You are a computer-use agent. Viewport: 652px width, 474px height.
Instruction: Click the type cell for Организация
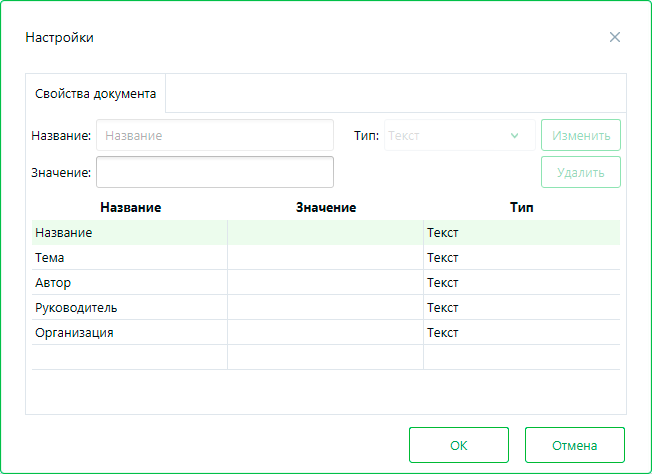pyautogui.click(x=521, y=333)
